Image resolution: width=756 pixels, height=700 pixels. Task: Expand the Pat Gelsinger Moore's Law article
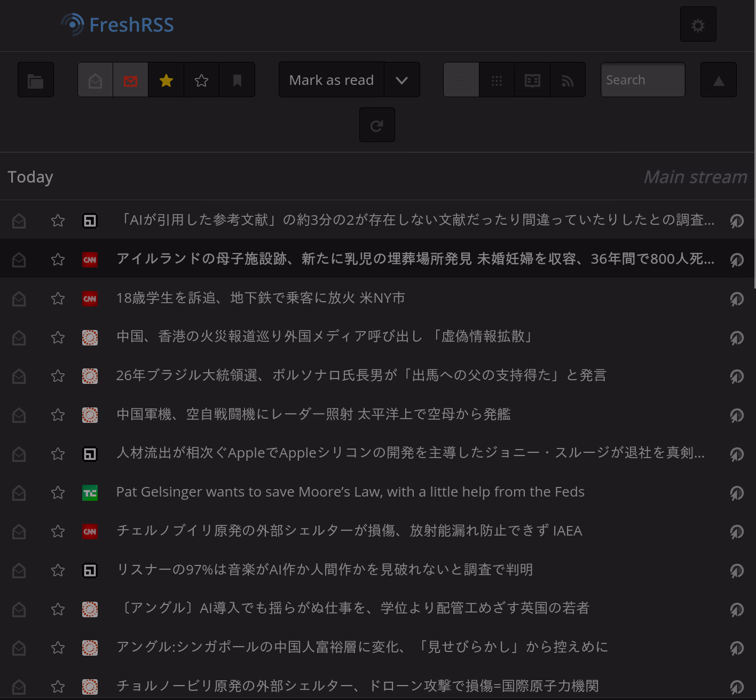[x=350, y=492]
